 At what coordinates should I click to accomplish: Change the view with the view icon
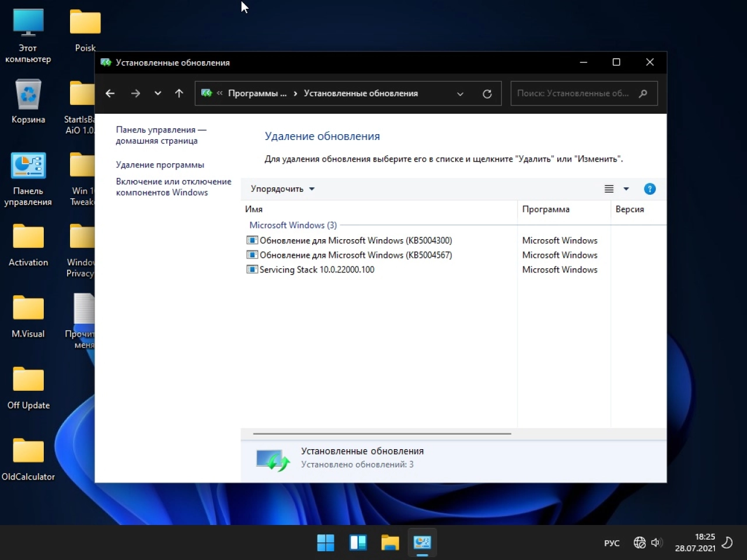pos(609,189)
